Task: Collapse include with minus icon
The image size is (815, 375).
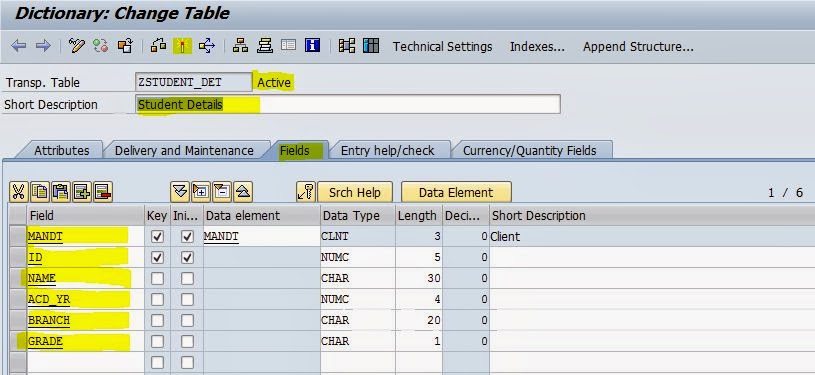Action: [x=222, y=192]
